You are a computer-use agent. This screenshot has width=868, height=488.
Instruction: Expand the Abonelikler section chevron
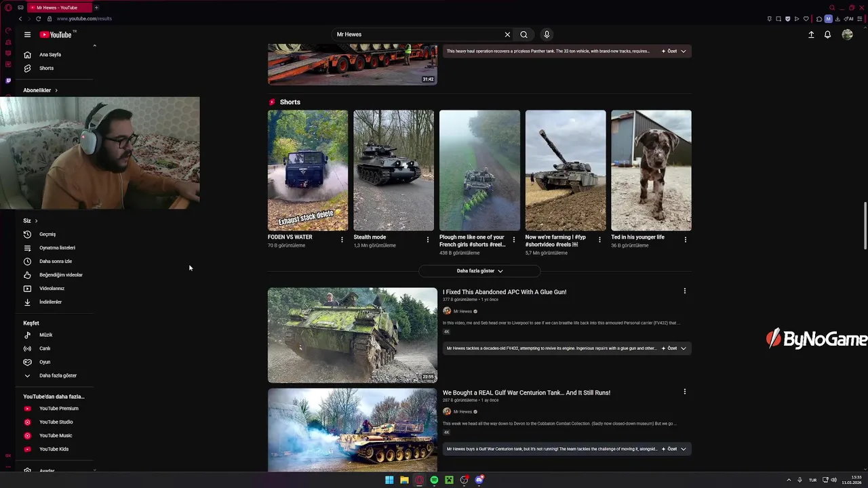point(56,90)
